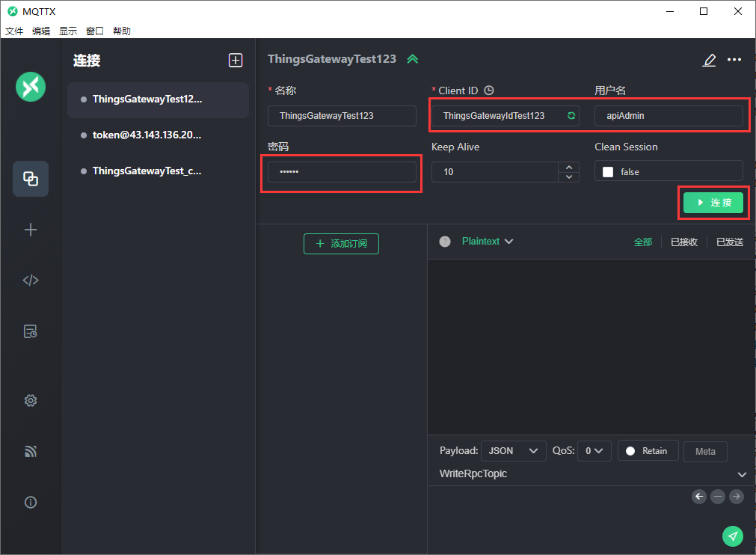
Task: Open the About info icon in sidebar
Action: coord(31,503)
